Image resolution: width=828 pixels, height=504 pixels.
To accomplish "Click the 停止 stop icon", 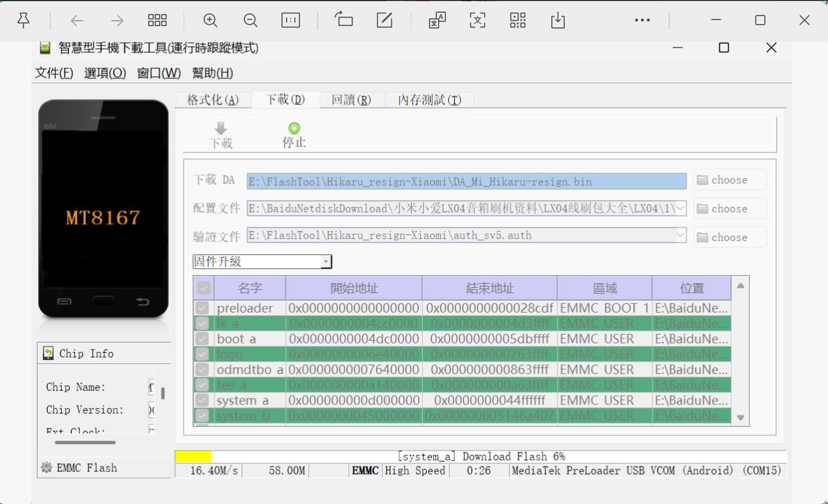I will 295,127.
